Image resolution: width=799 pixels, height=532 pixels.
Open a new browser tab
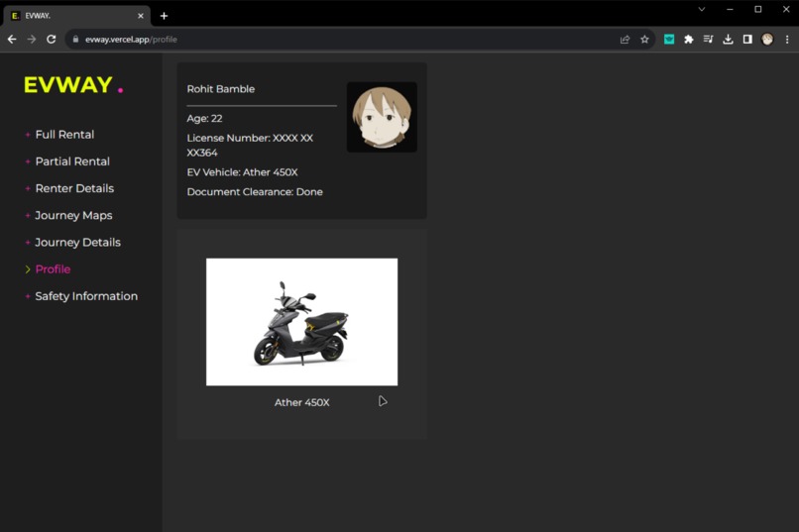(165, 16)
